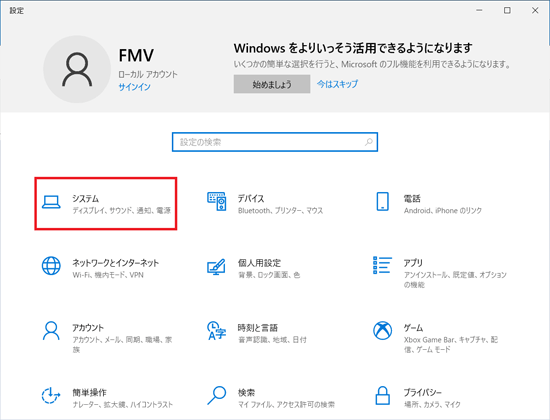Click the Xbox Game Bar description text

[451, 345]
